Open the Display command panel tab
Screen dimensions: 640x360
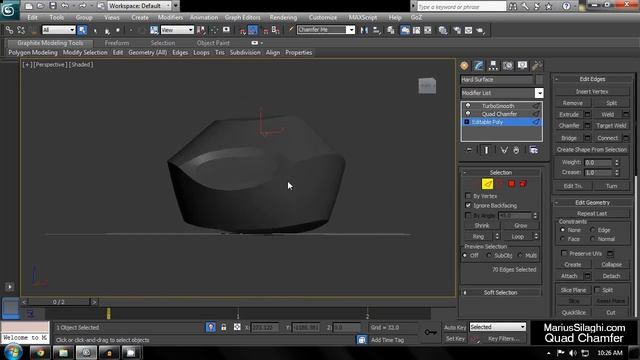tap(522, 66)
